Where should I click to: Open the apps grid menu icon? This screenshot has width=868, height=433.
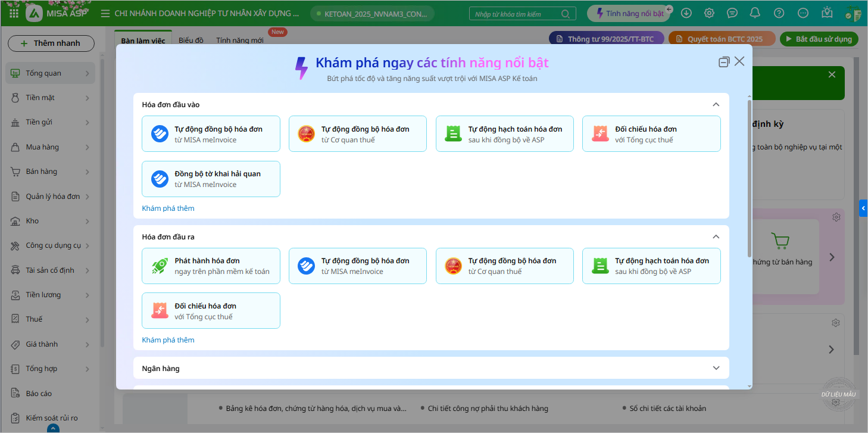pyautogui.click(x=14, y=13)
